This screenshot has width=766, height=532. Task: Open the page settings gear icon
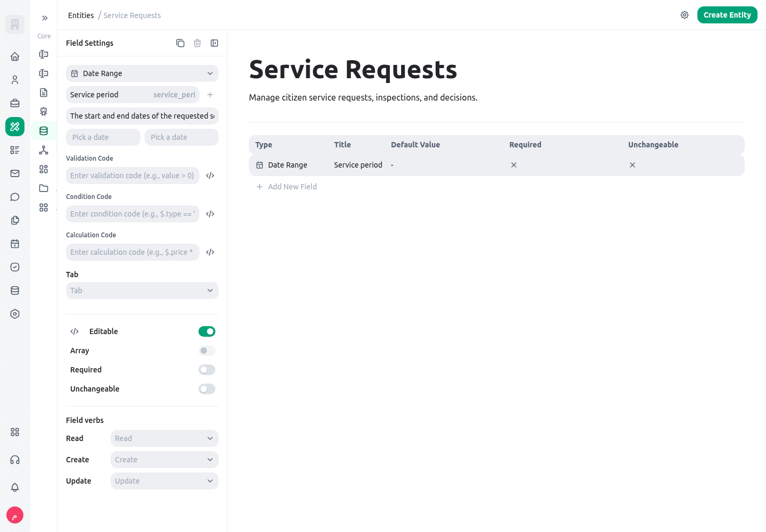pos(685,15)
